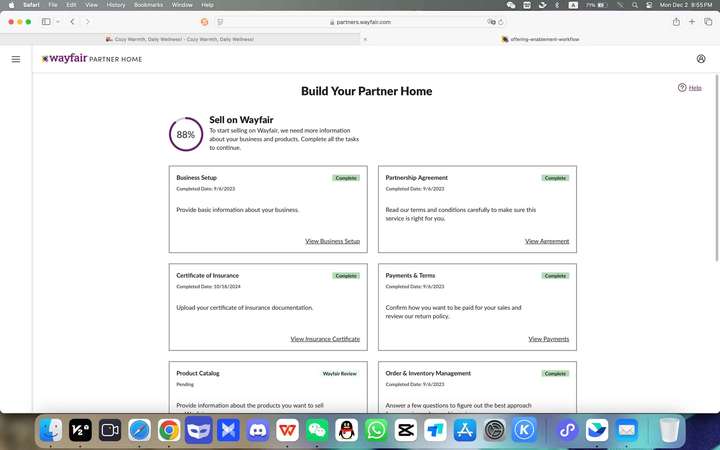
Task: Open the Bookmarks menu
Action: (148, 5)
